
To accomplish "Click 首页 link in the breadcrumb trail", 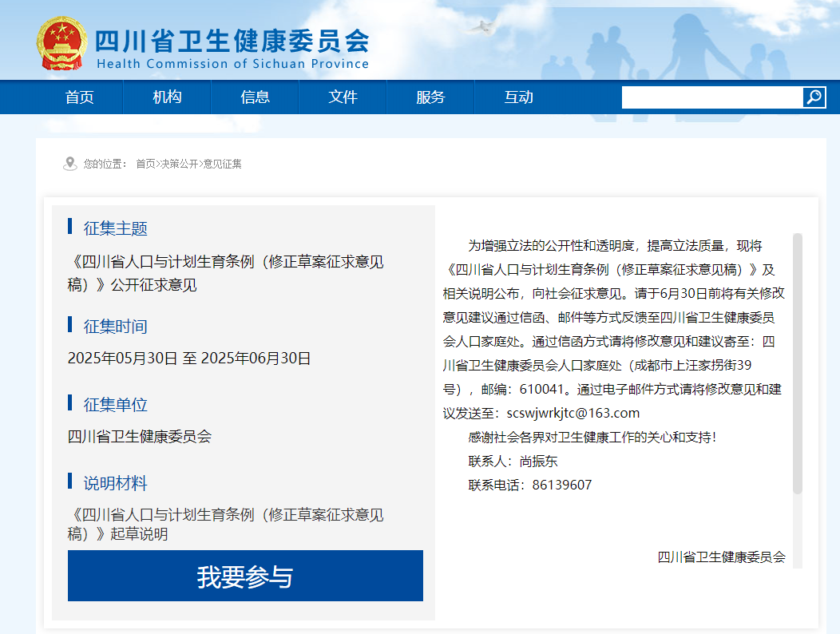I will point(145,164).
